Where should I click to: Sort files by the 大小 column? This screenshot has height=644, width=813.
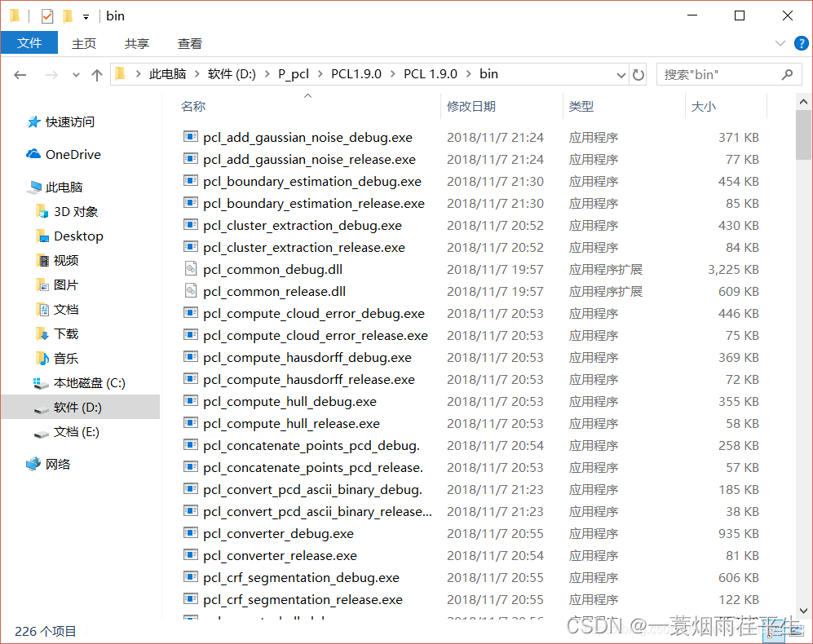click(x=704, y=106)
